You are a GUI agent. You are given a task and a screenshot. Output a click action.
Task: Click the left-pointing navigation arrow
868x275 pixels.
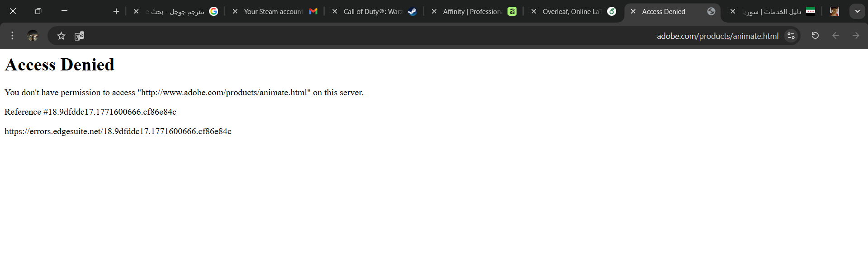click(835, 36)
